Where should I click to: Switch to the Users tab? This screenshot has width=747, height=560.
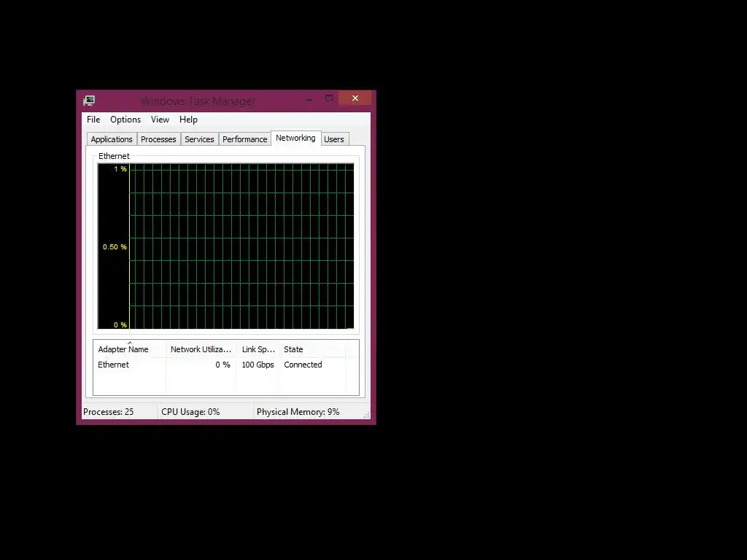[x=334, y=139]
